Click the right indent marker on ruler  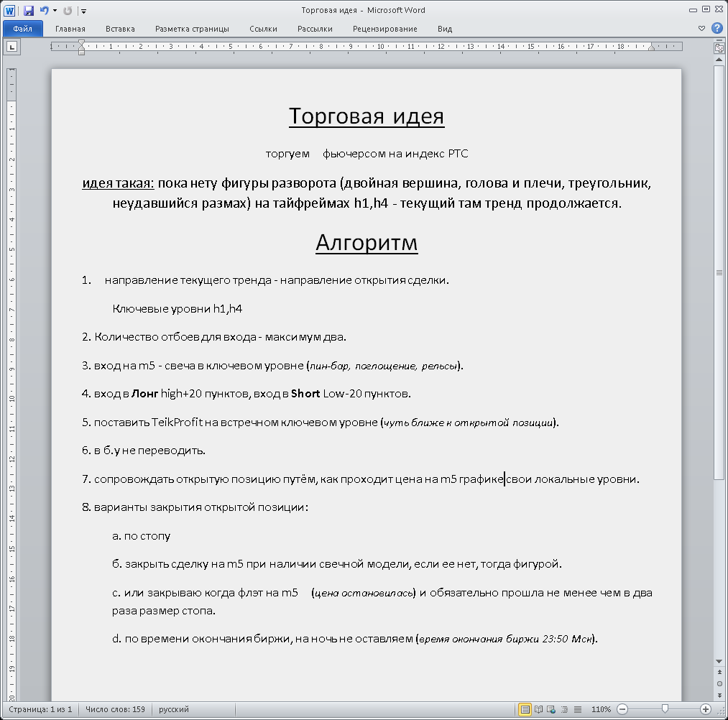coord(651,47)
